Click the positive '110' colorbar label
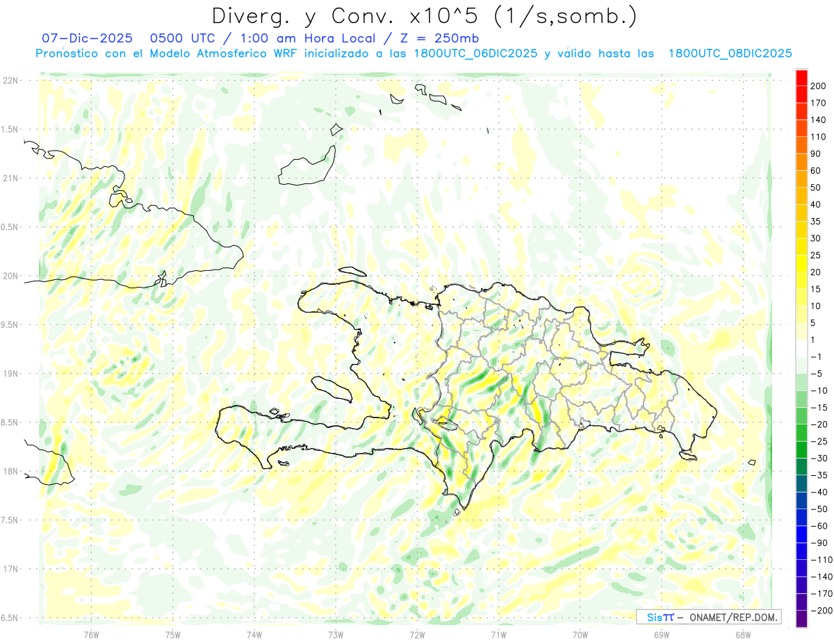834x644 pixels. [x=819, y=137]
